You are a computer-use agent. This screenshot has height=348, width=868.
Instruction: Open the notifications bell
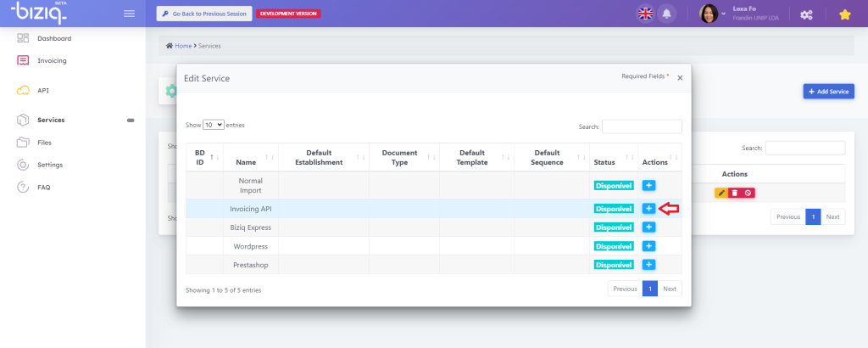pyautogui.click(x=667, y=14)
